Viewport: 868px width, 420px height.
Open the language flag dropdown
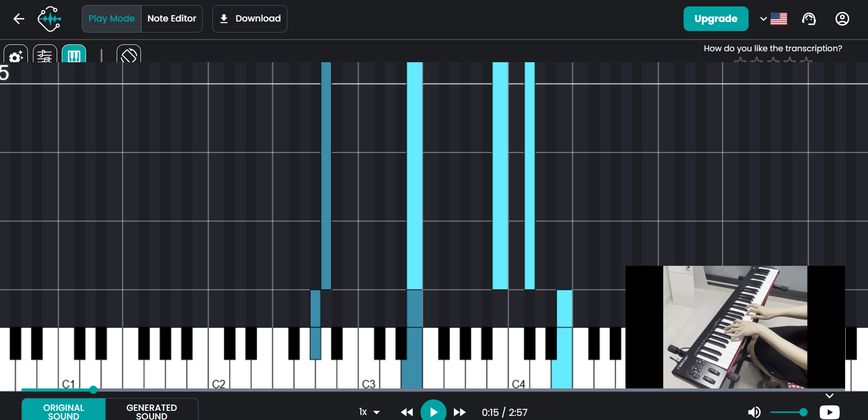774,19
